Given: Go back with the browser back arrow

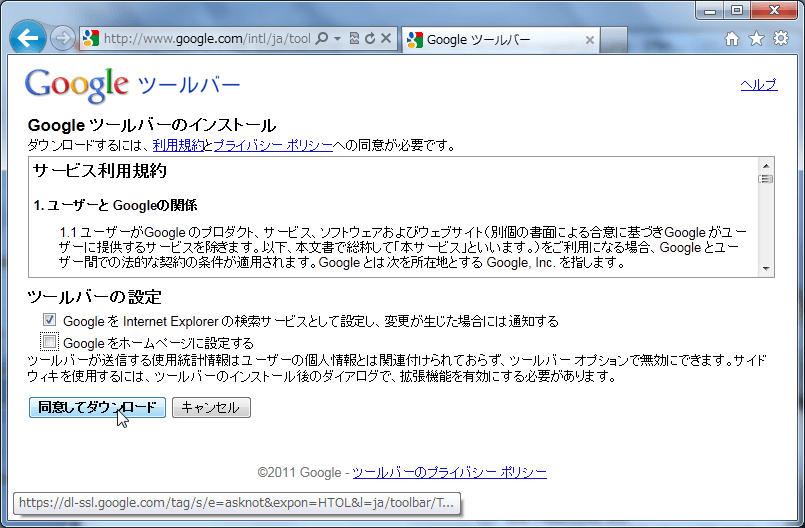Looking at the screenshot, I should point(27,37).
